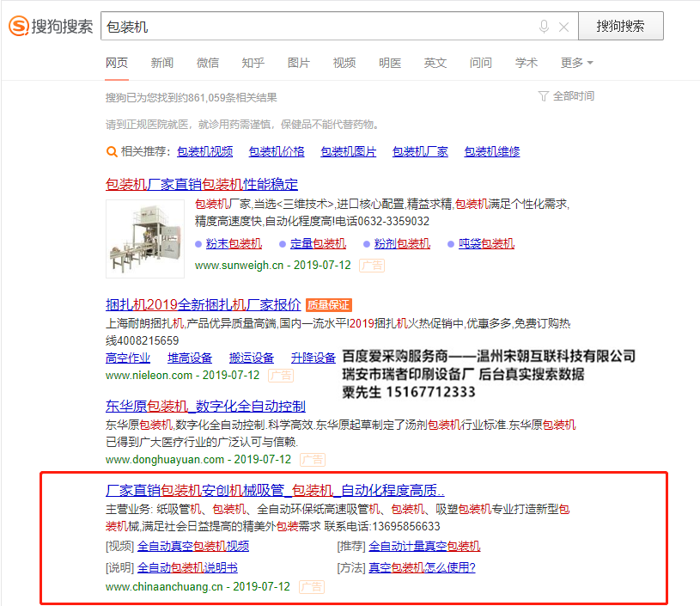700x606 pixels.
Task: Open the 高空作业 sublink
Action: pyautogui.click(x=128, y=358)
